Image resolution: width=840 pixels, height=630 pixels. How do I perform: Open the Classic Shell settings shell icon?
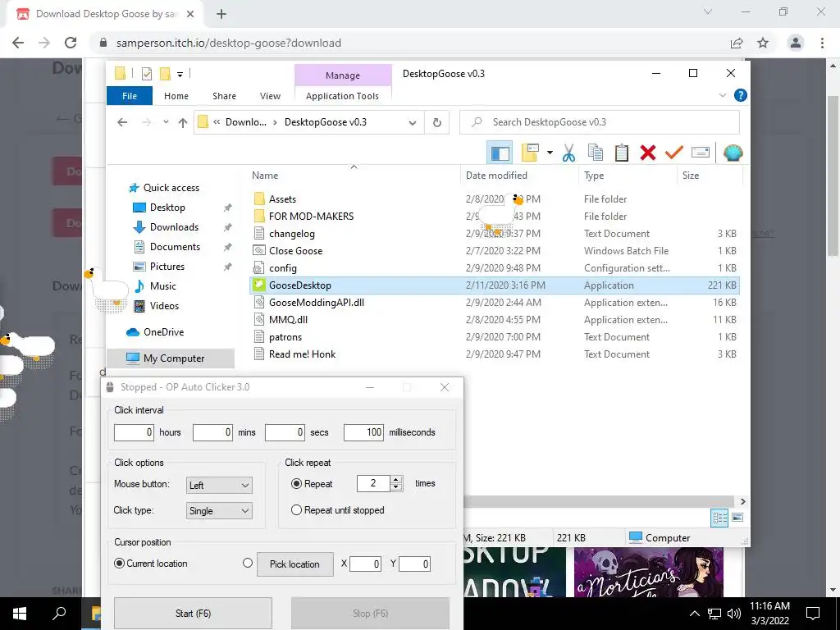tap(733, 153)
